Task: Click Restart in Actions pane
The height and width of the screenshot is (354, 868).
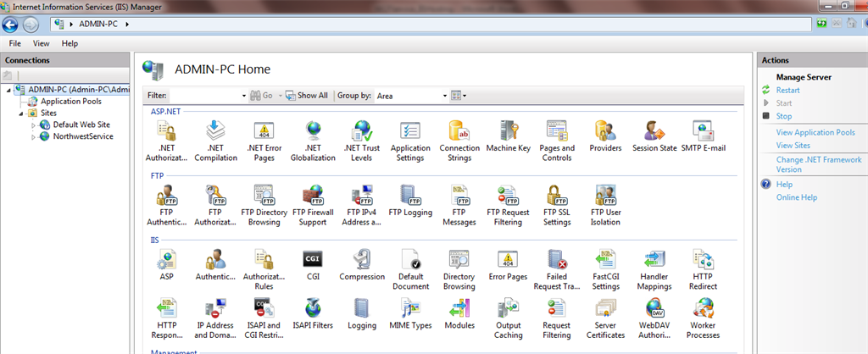Action: tap(787, 90)
